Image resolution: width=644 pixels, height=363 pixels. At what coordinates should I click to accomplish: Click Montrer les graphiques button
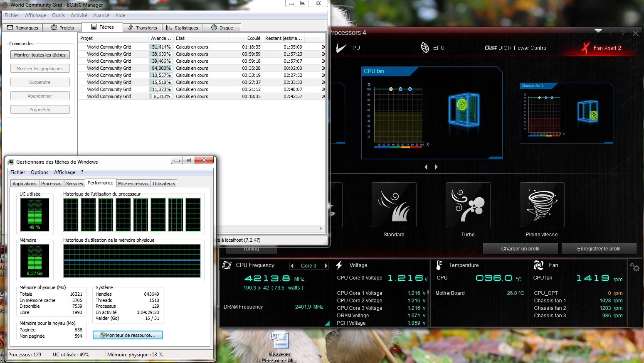40,69
